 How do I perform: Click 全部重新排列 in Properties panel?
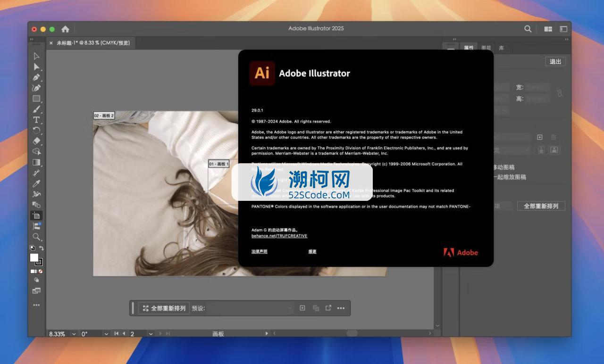click(x=541, y=206)
